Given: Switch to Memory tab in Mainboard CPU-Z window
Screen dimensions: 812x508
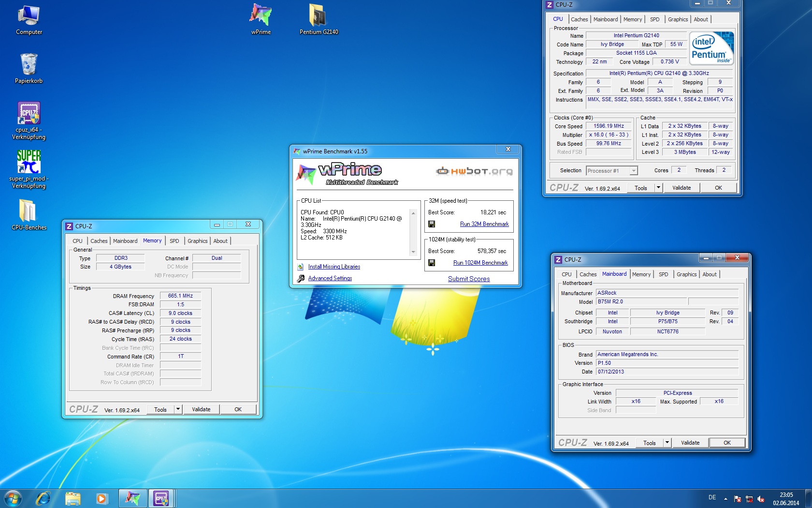Looking at the screenshot, I should pyautogui.click(x=641, y=274).
